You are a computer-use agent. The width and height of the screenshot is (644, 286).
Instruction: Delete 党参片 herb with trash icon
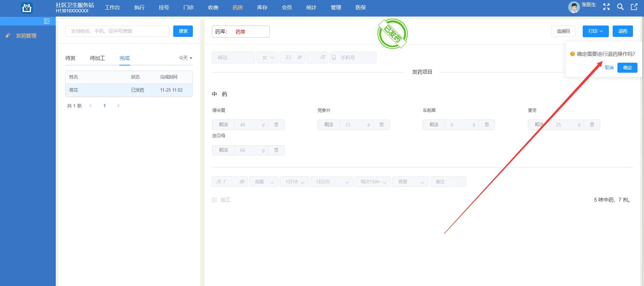382,125
